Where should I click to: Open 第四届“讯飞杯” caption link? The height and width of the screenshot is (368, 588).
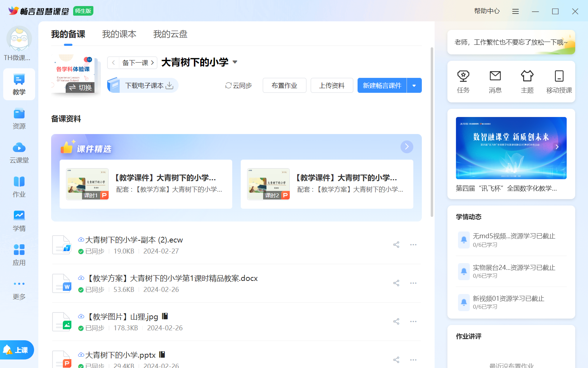pyautogui.click(x=506, y=188)
